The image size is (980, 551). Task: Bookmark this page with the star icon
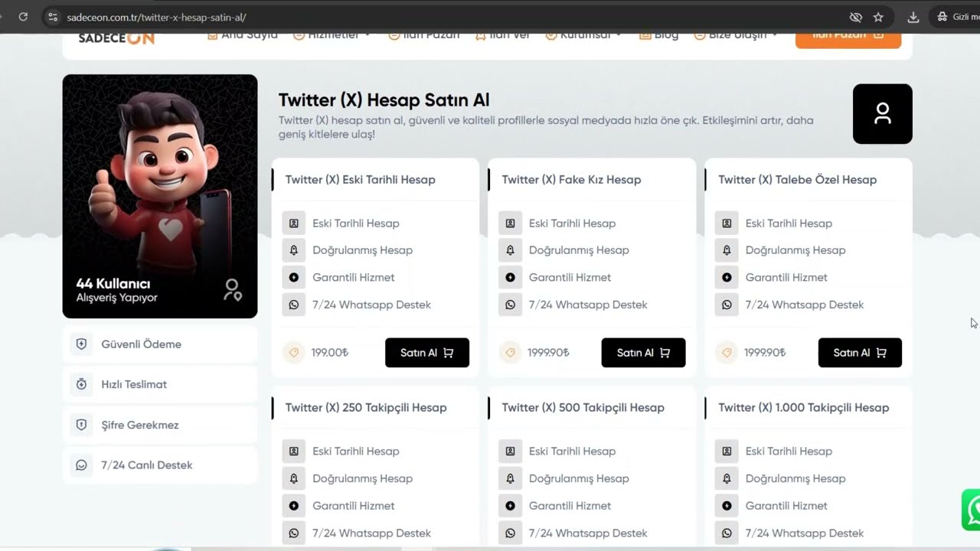pos(878,17)
